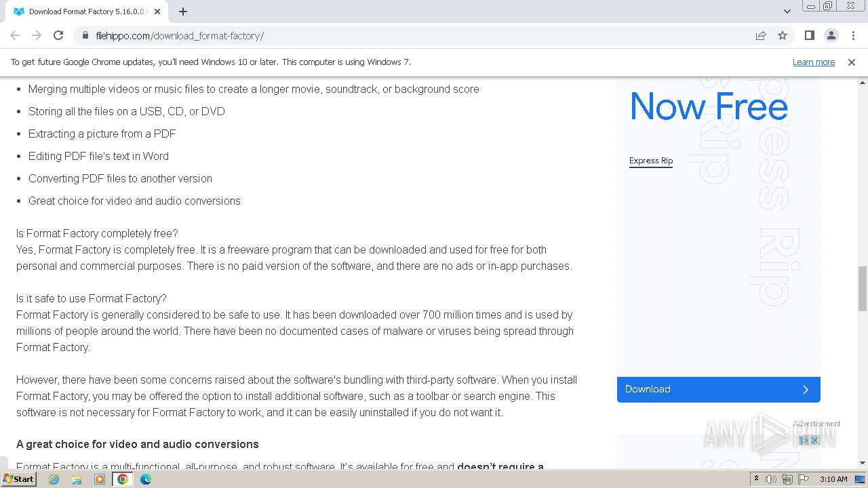View site information via padlock icon
Screen dimensions: 868x488
85,36
